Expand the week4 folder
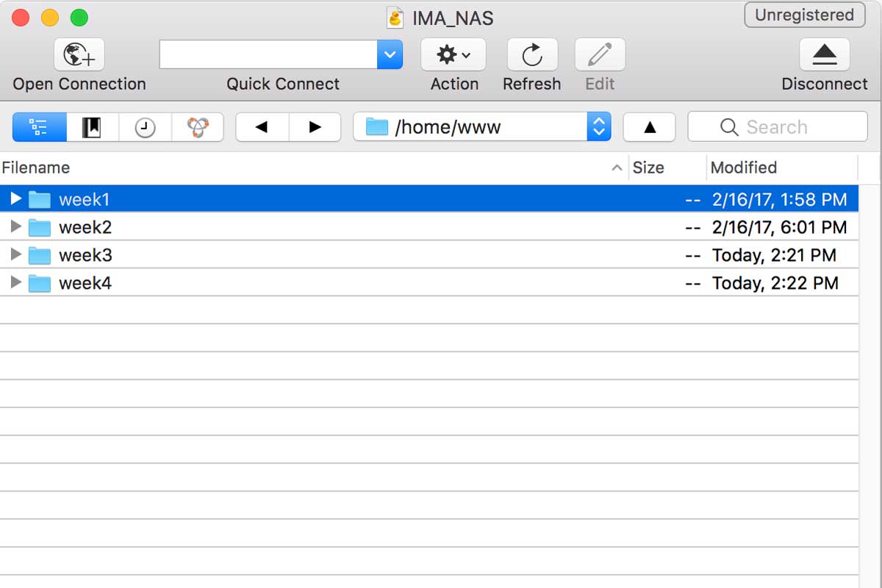 (15, 282)
